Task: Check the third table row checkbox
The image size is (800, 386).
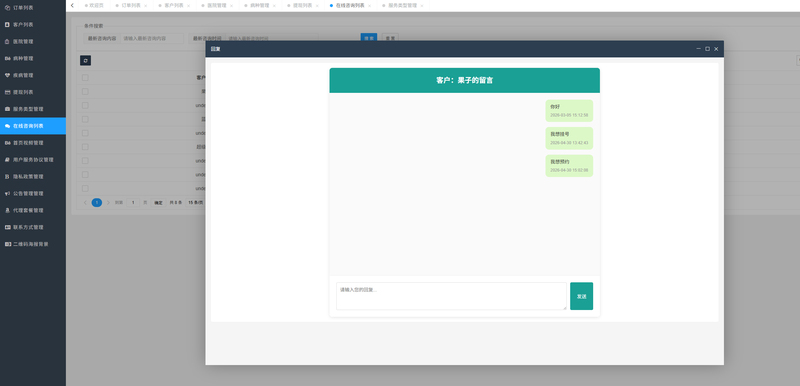Action: (x=85, y=119)
